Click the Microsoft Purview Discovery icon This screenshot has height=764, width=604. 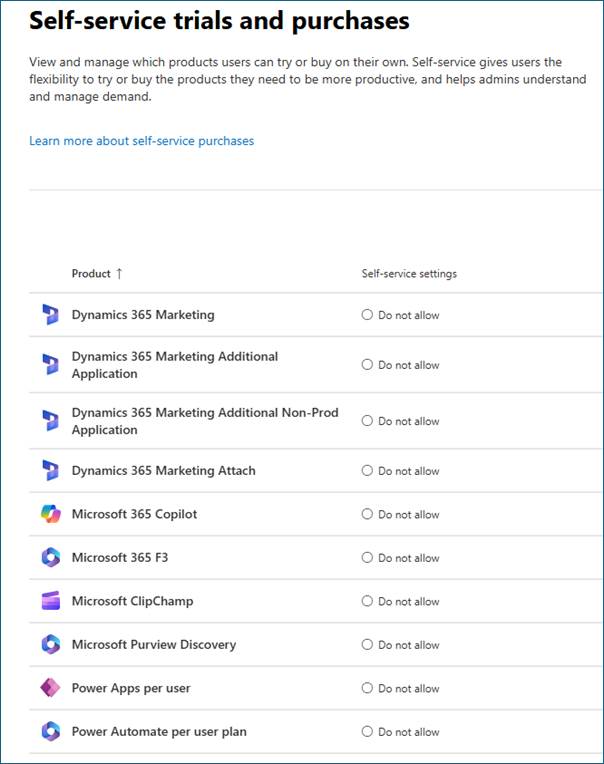(x=50, y=645)
